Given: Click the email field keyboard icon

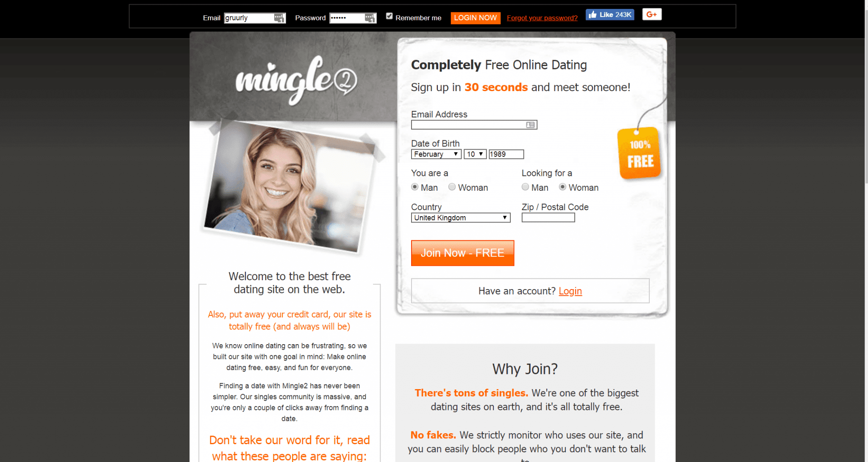Looking at the screenshot, I should [279, 17].
